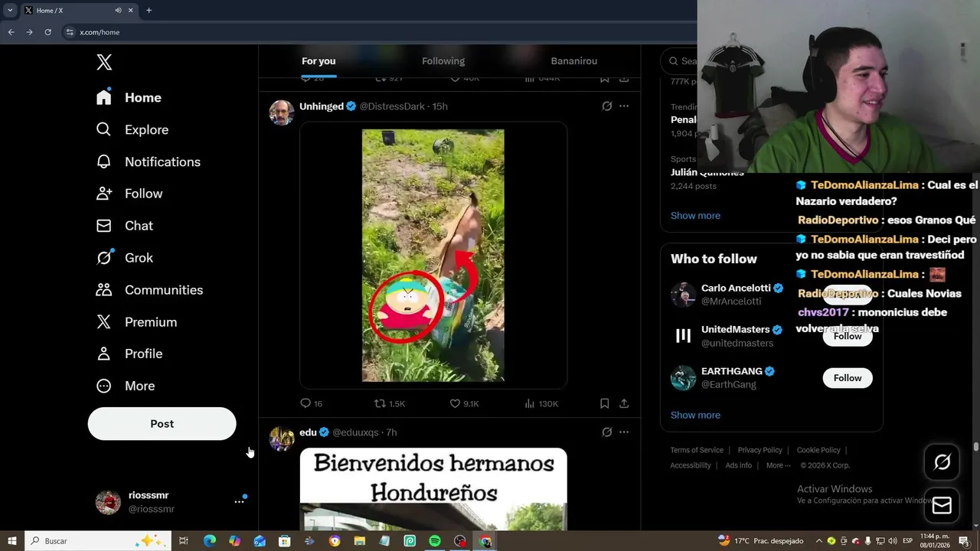Screen dimensions: 980x551
Task: Open Premium in the sidebar
Action: [136, 322]
